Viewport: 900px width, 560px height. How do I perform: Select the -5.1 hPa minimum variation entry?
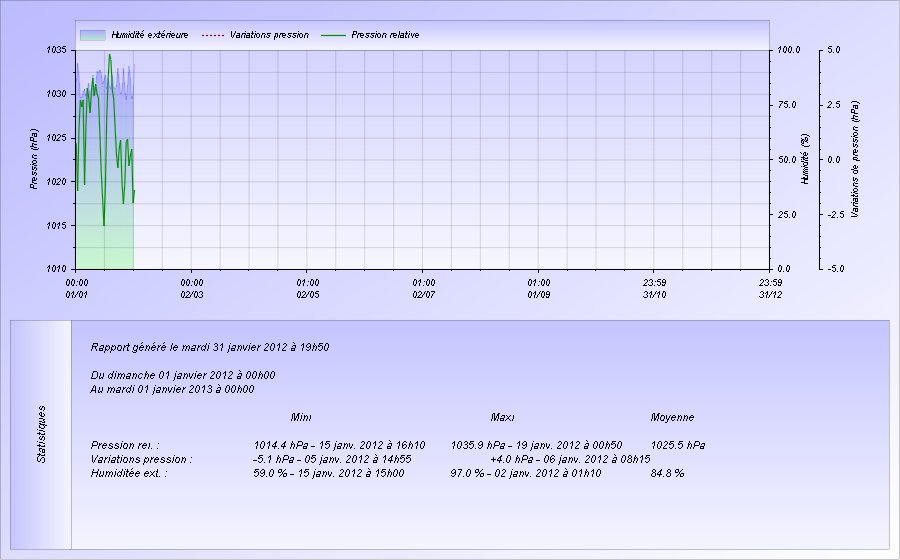[332, 459]
